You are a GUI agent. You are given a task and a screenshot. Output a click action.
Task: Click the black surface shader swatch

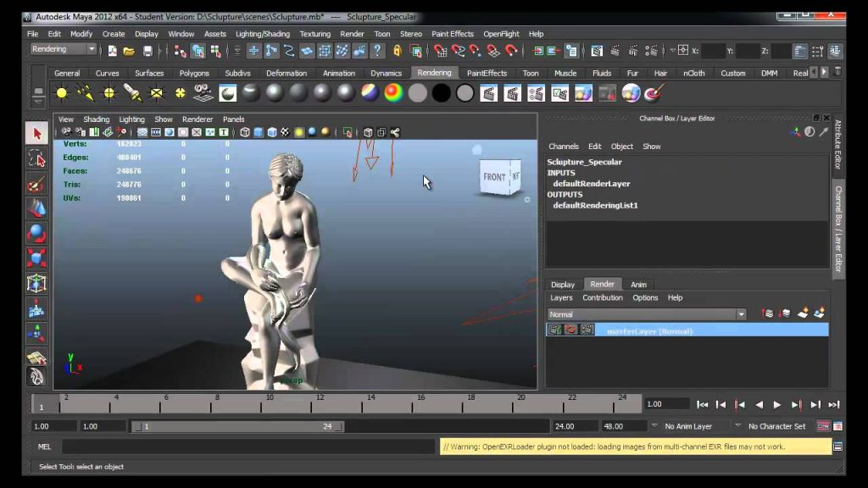[441, 93]
